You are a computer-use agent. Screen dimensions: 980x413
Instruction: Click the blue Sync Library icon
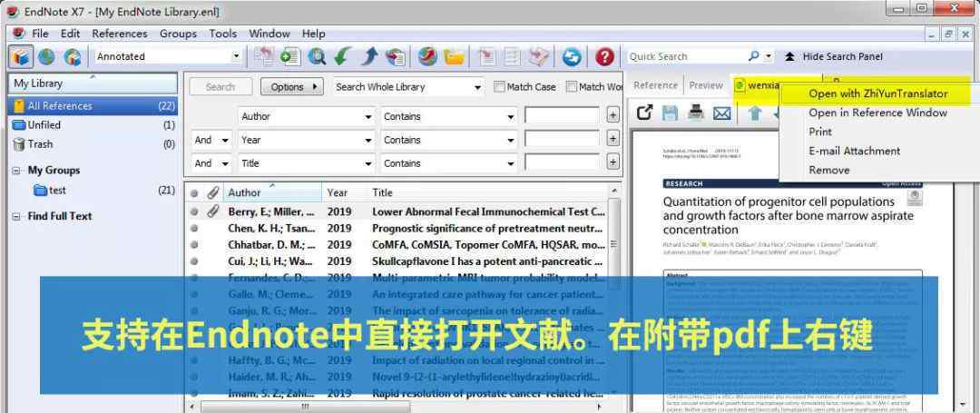[572, 57]
